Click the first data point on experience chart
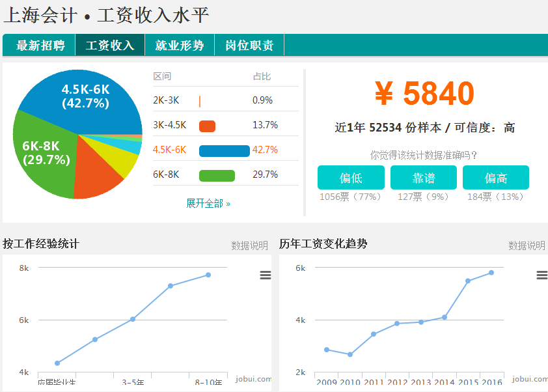 57,363
